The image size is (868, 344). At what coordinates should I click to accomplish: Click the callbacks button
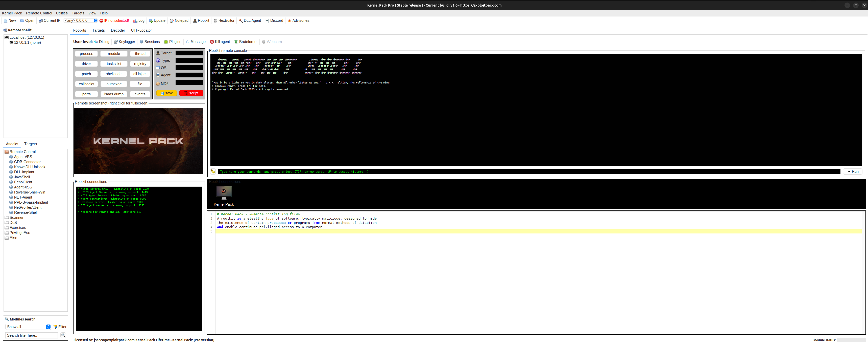[x=86, y=84]
